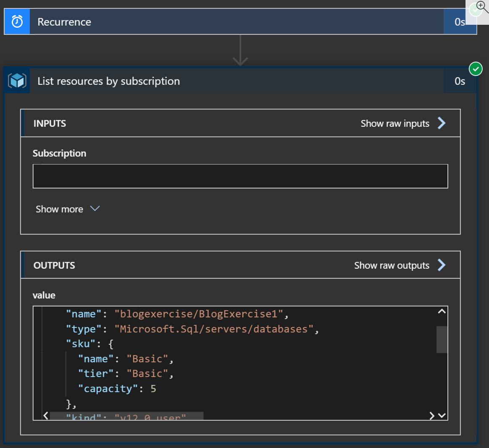This screenshot has width=489, height=448.
Task: Click the down arrow in the value box
Action: tap(442, 416)
